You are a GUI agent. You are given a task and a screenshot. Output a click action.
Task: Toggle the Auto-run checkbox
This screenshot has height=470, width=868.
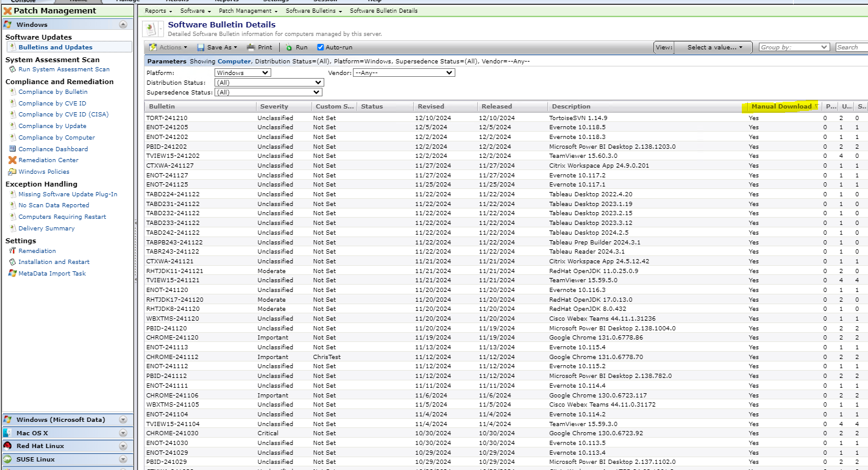[321, 48]
